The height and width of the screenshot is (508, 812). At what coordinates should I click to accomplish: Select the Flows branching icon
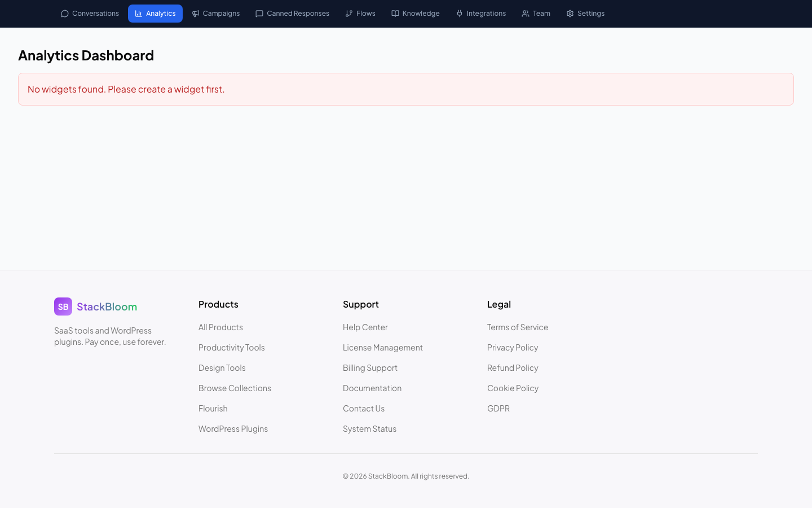coord(350,13)
